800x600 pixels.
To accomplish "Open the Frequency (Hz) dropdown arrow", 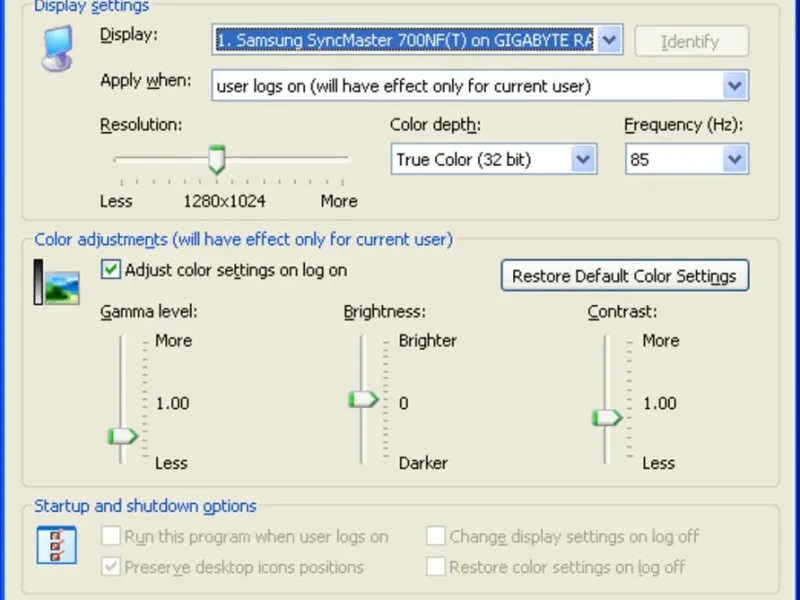I will [x=735, y=159].
